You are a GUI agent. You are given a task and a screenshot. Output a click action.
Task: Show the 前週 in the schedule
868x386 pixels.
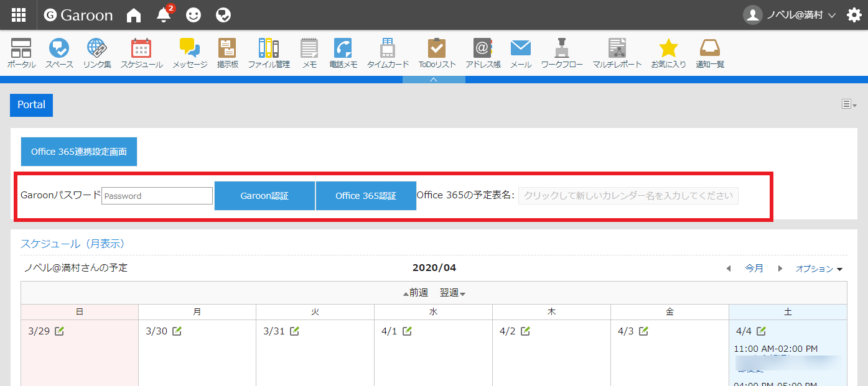point(416,293)
